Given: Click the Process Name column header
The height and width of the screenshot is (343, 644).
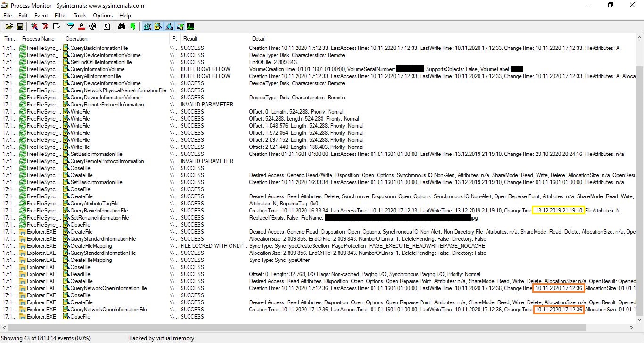Looking at the screenshot, I should [41, 39].
